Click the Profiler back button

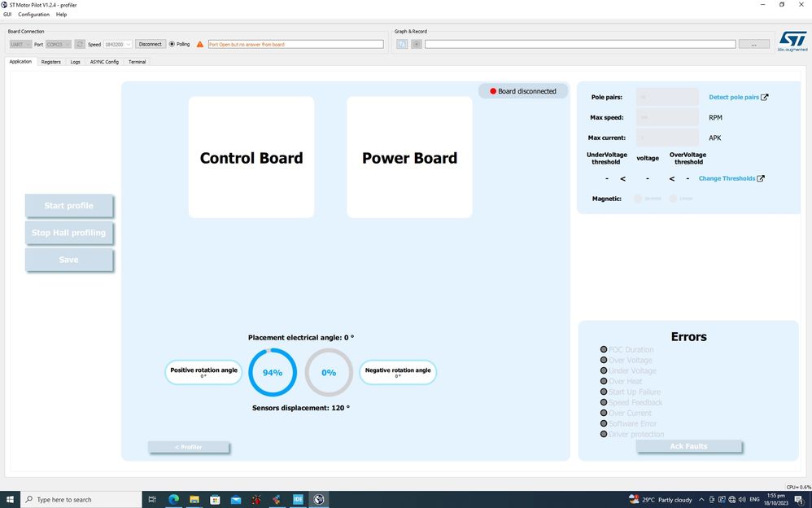coord(189,447)
